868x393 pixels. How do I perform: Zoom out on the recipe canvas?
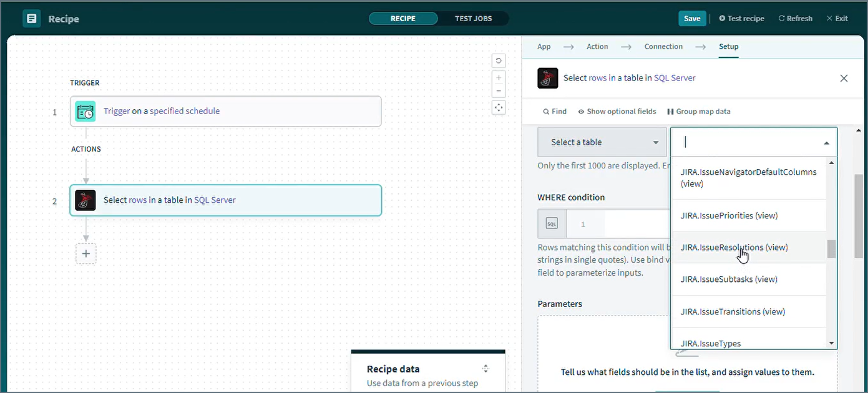click(x=499, y=91)
